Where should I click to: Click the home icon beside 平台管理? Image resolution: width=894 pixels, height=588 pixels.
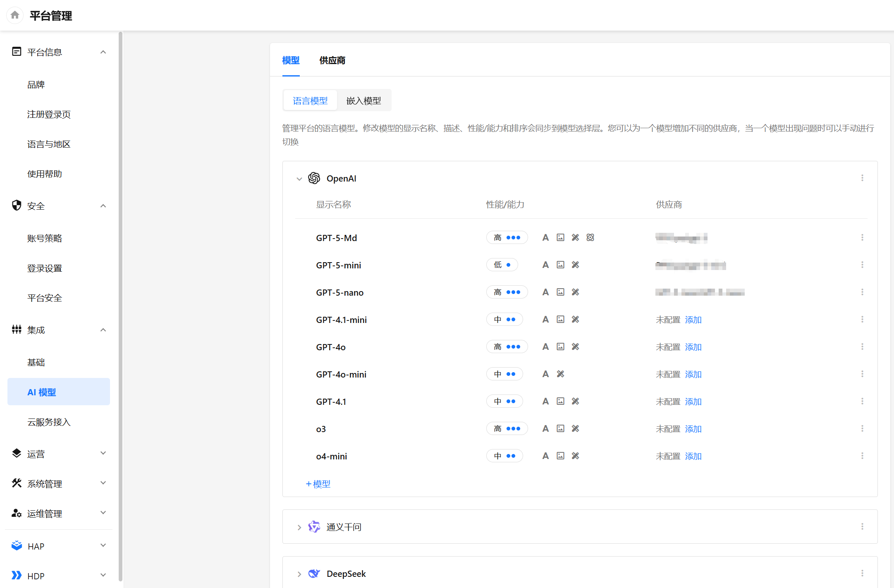click(x=15, y=15)
